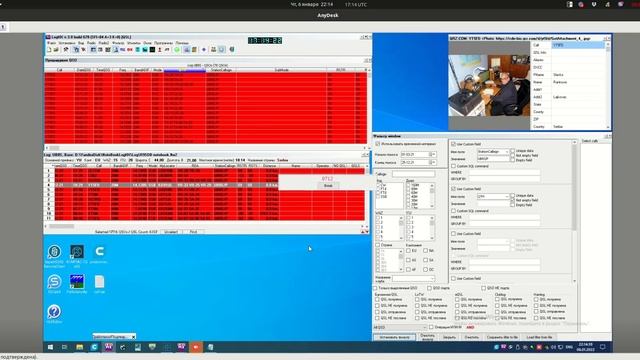This screenshot has height=360, width=640.
Task: Open the white C desktop shortcut
Action: 99,251
